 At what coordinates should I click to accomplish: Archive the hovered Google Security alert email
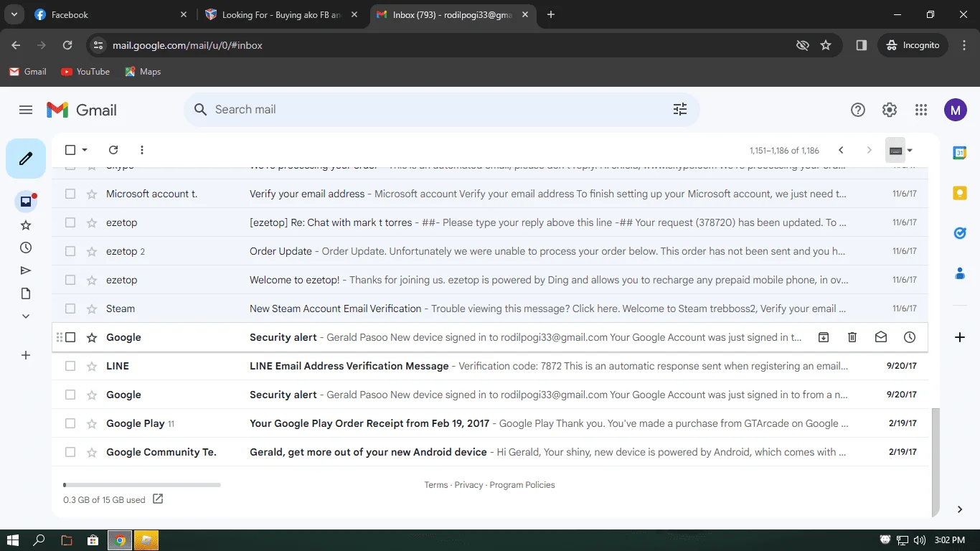point(824,337)
